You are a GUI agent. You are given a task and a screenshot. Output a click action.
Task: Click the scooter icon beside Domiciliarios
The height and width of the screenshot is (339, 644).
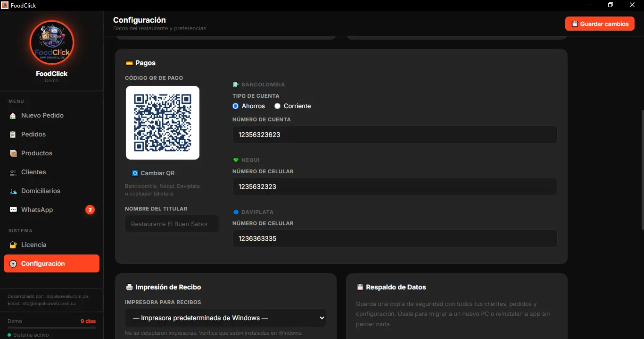(13, 191)
